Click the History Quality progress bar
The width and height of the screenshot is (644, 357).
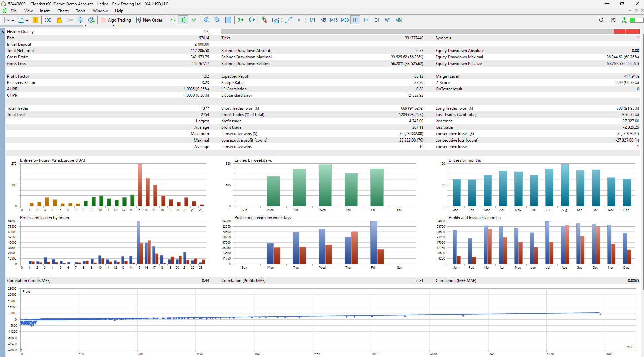tap(430, 32)
